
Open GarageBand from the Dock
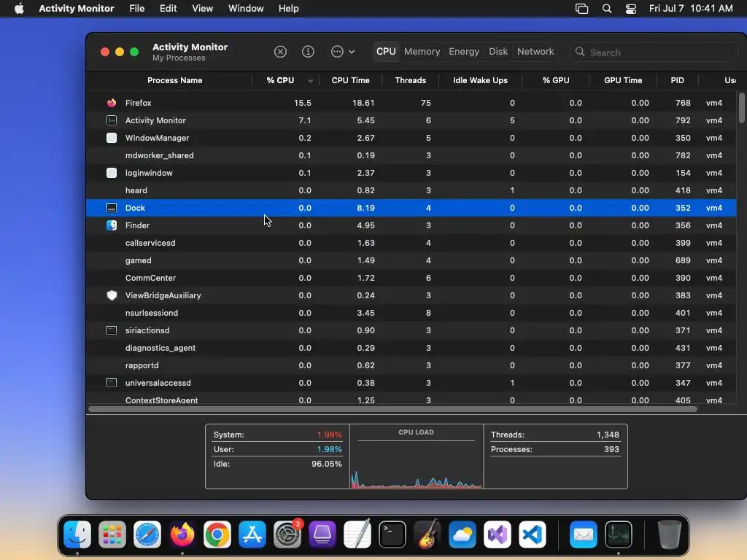click(x=427, y=534)
